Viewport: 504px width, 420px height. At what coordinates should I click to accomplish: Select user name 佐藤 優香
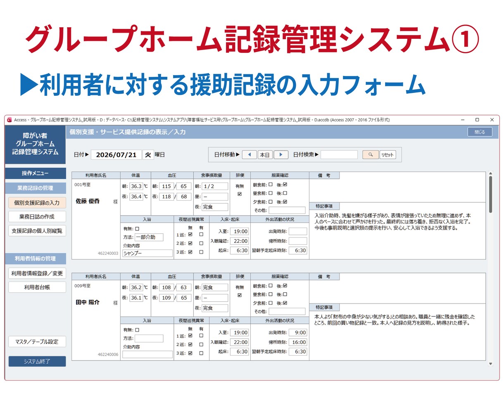tap(88, 201)
